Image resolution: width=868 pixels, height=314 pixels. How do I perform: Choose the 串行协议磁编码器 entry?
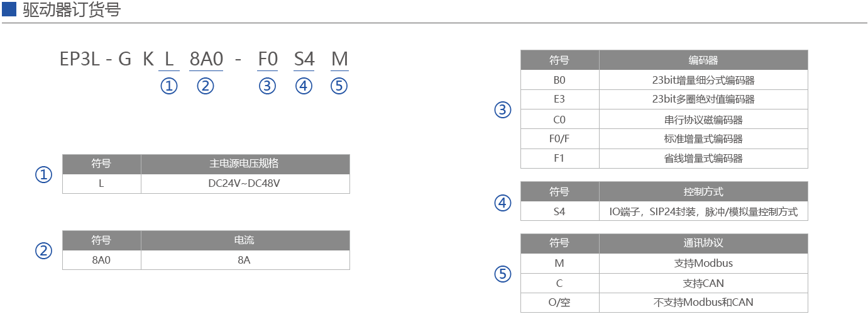tap(703, 120)
